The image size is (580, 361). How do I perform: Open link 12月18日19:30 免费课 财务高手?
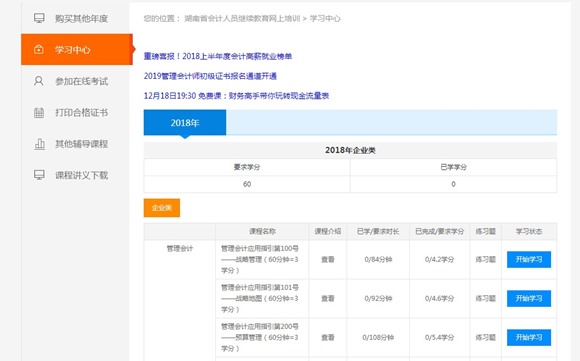(236, 96)
